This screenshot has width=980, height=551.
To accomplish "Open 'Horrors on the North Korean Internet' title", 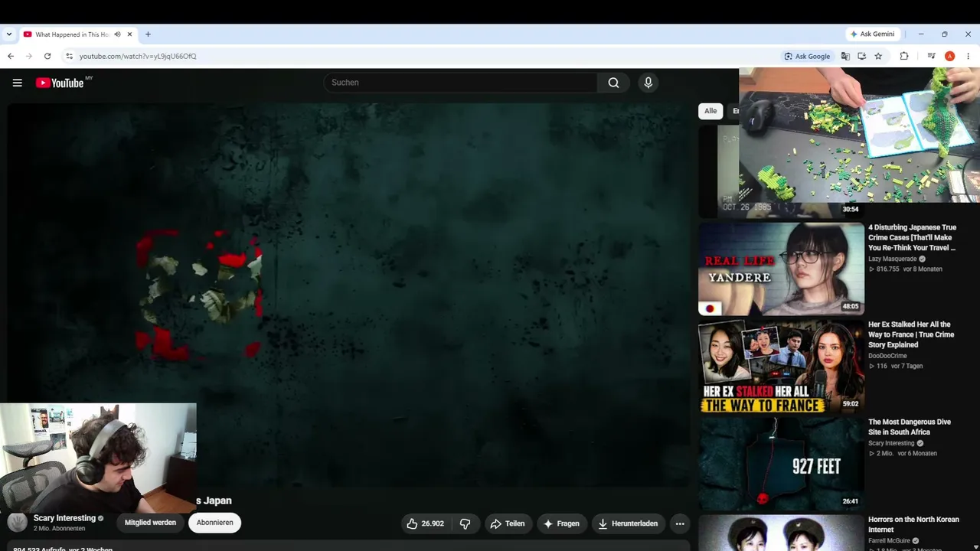I will tap(913, 524).
